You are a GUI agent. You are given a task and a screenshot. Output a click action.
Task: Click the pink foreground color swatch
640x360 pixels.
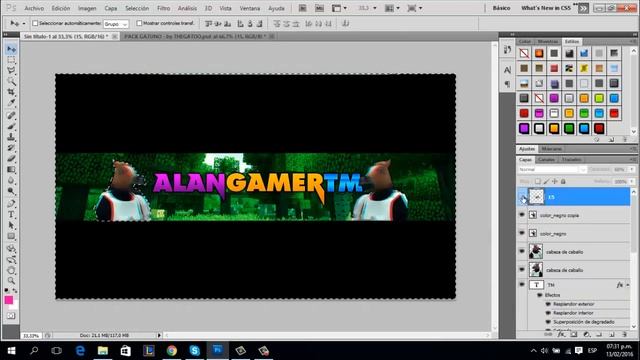pos(9,300)
